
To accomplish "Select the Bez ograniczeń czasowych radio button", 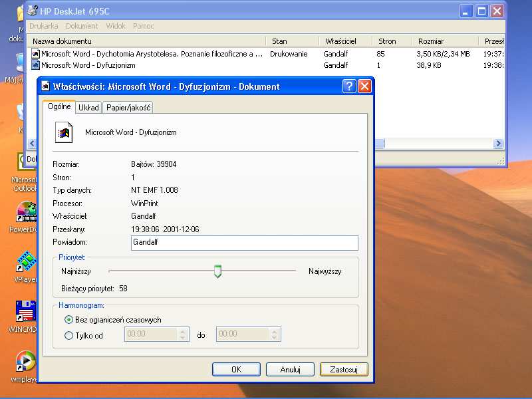I will [x=68, y=320].
